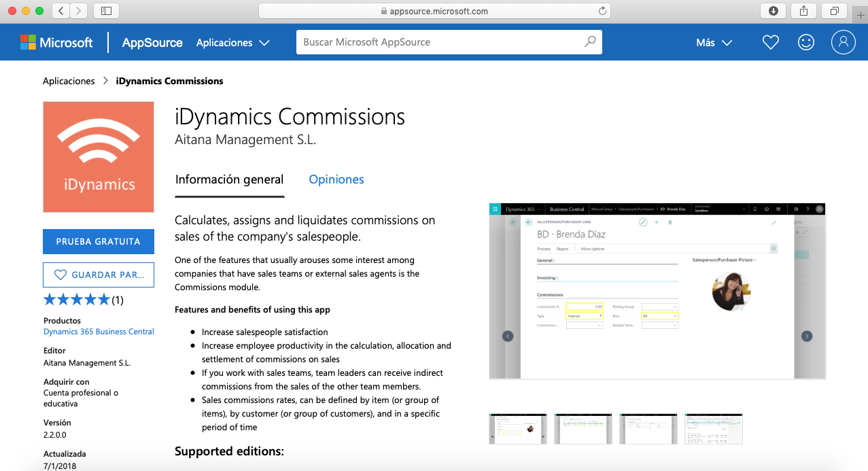Open the user account profile icon
868x471 pixels.
pyautogui.click(x=843, y=42)
